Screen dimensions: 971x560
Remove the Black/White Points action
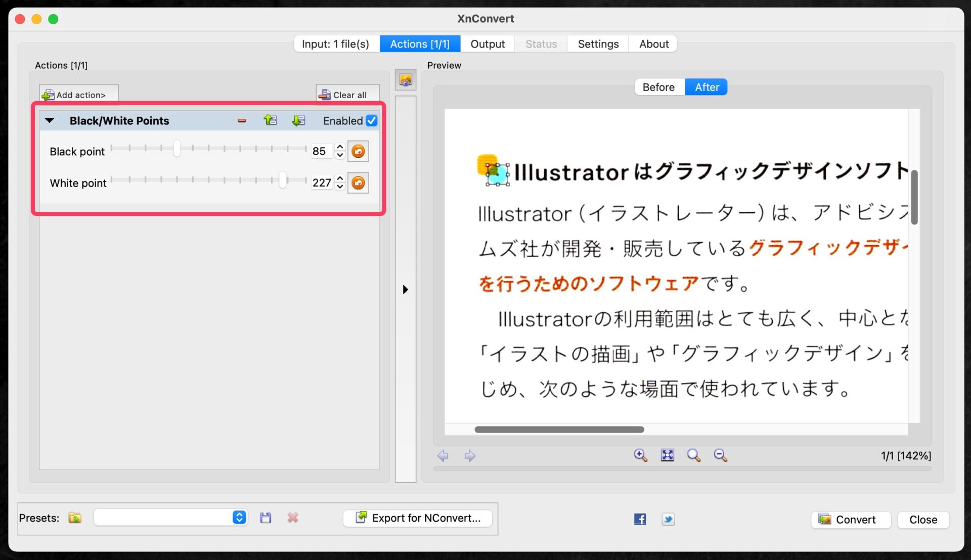[242, 121]
